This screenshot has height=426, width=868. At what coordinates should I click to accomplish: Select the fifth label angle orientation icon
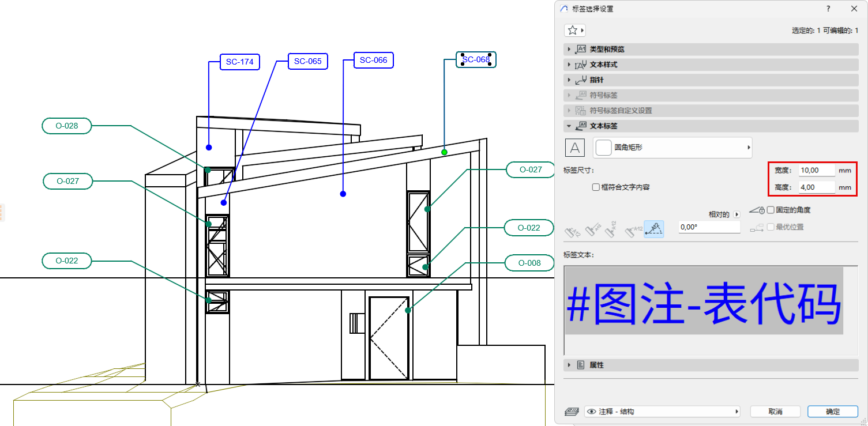tap(653, 229)
